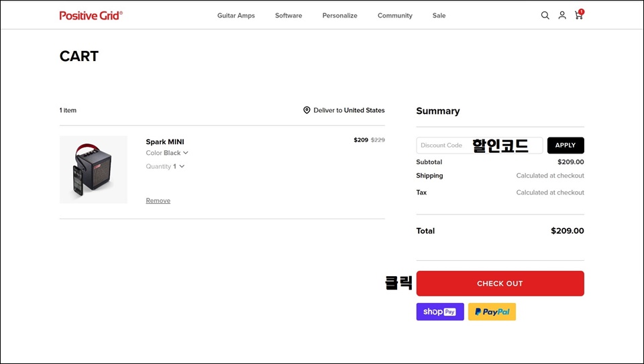Pay with the PayPal button
Screen dimensions: 644x364
pyautogui.click(x=492, y=312)
